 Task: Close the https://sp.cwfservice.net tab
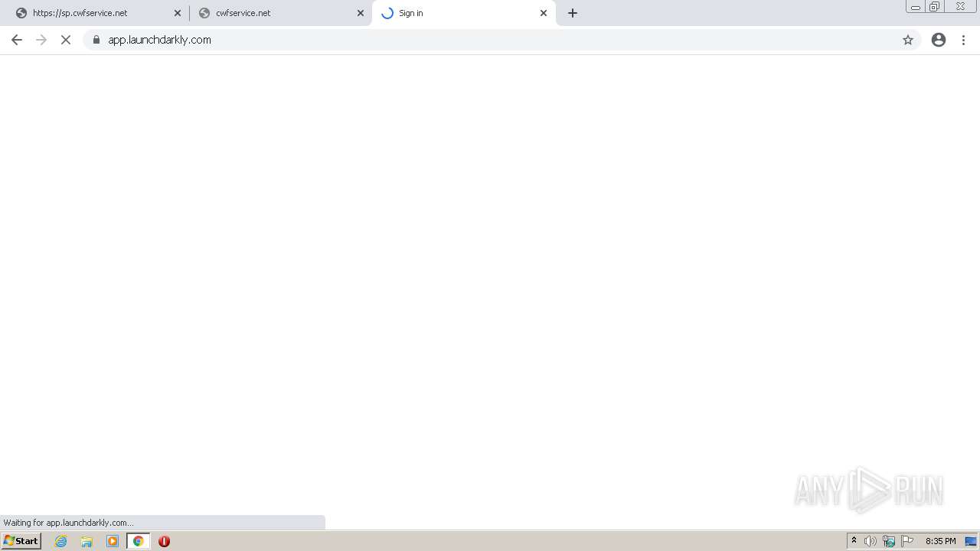[178, 13]
